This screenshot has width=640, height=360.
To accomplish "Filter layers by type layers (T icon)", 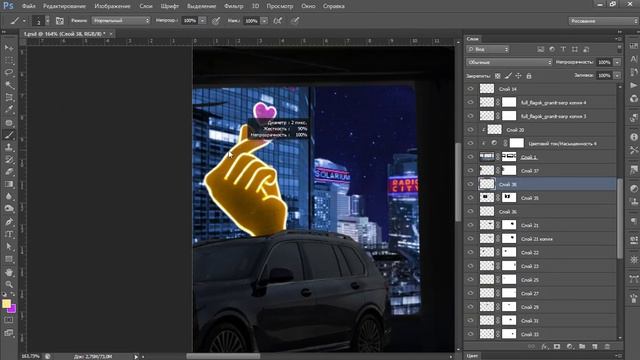I will tap(563, 49).
